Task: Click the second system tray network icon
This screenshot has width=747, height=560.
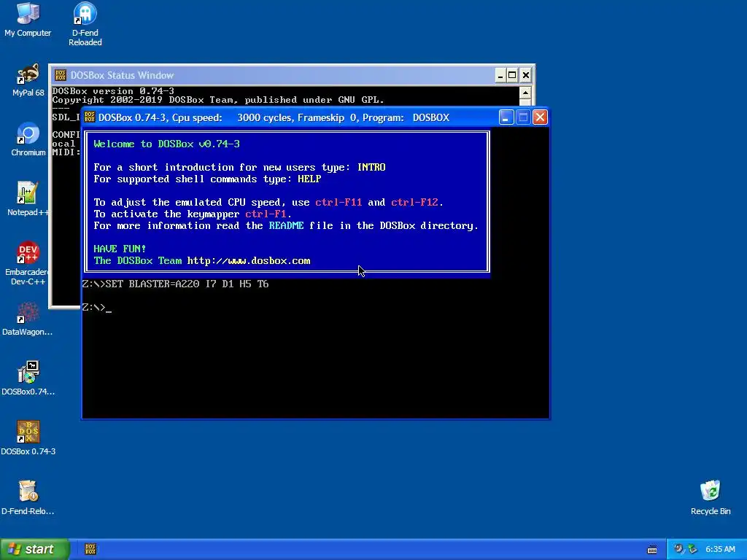Action: point(693,549)
